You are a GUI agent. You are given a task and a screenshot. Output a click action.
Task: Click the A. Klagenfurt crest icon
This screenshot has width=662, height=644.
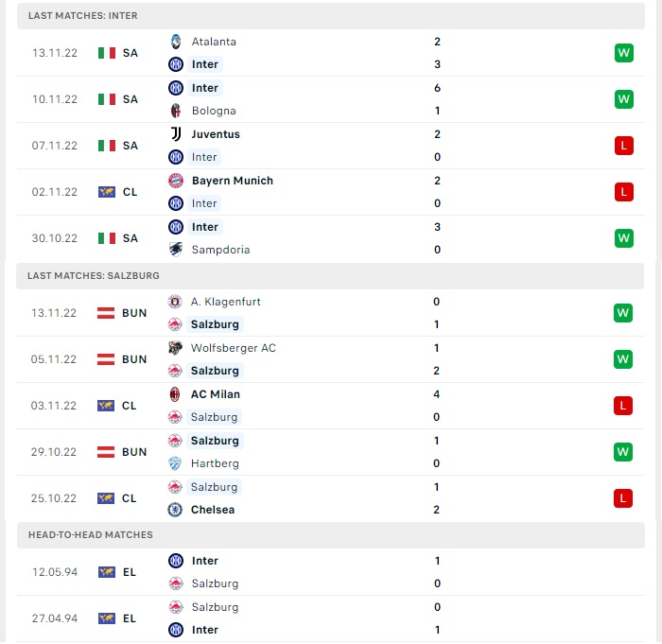(175, 302)
